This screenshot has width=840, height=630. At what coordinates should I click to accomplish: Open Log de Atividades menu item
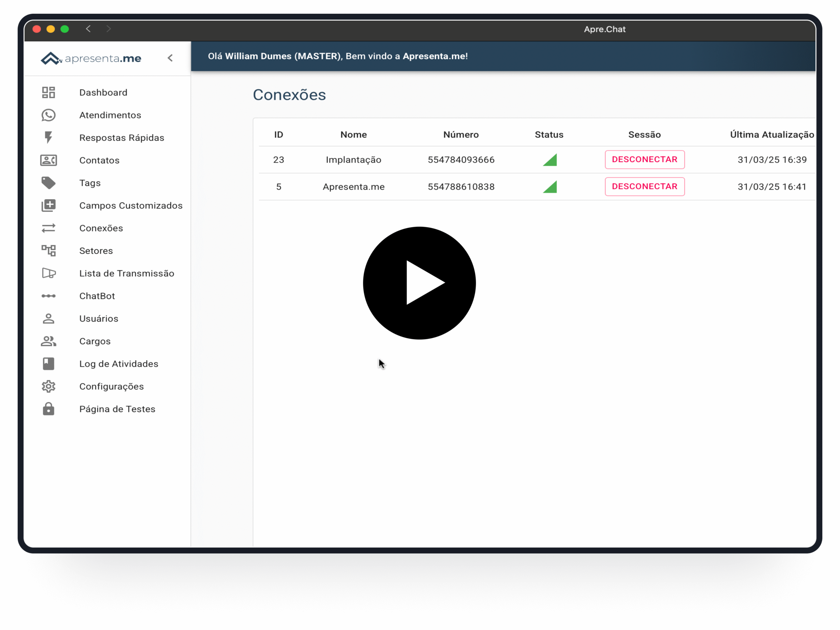(118, 364)
